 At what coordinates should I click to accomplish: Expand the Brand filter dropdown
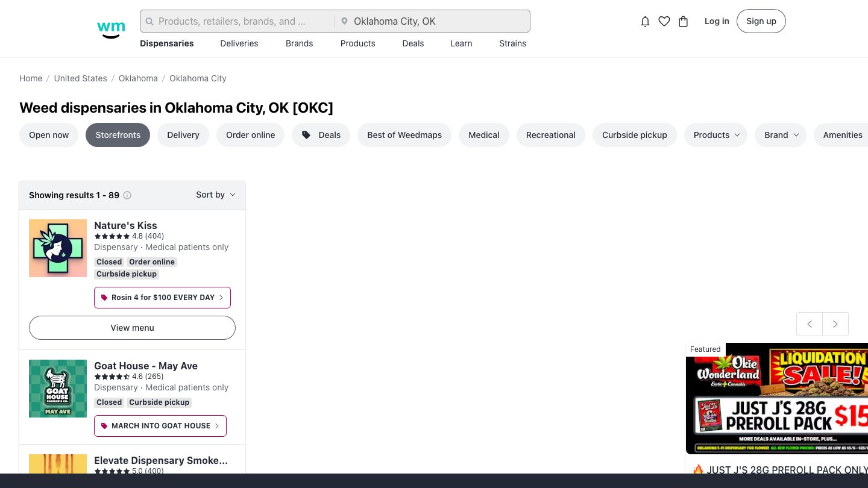pos(781,135)
